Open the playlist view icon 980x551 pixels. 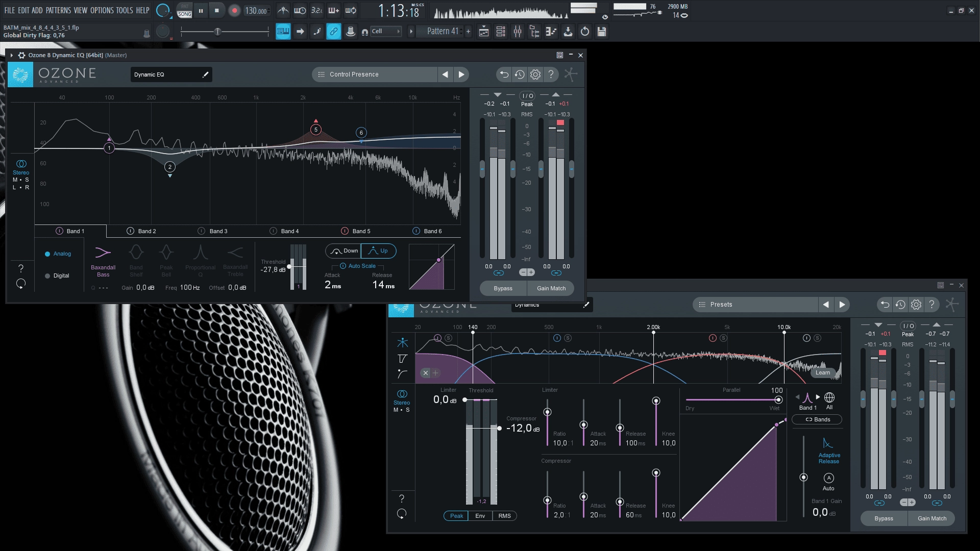484,32
